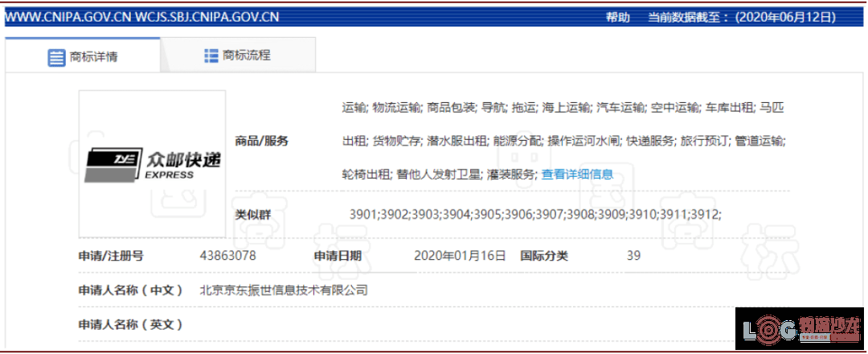Click the 商品/服务 label
Image resolution: width=868 pixels, height=354 pixels.
tap(262, 142)
